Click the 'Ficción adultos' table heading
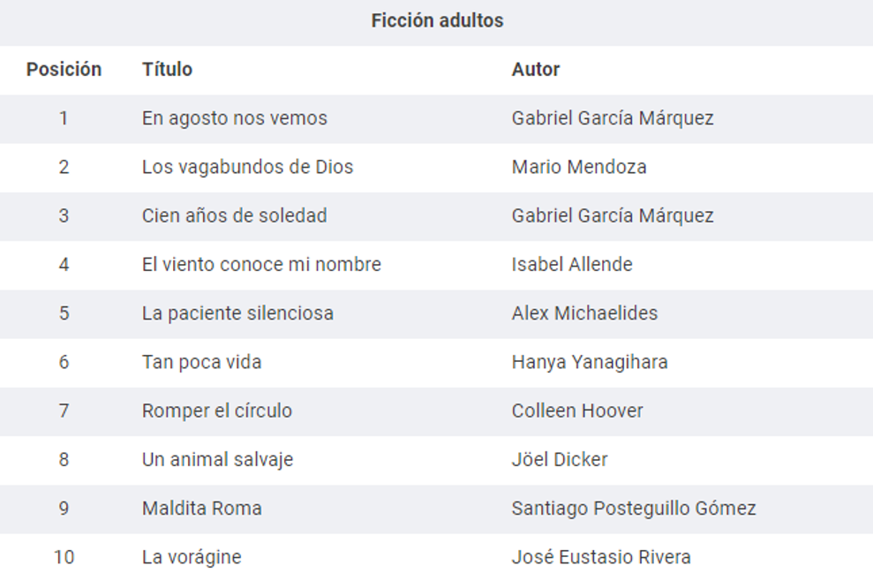The height and width of the screenshot is (588, 873). 437,21
